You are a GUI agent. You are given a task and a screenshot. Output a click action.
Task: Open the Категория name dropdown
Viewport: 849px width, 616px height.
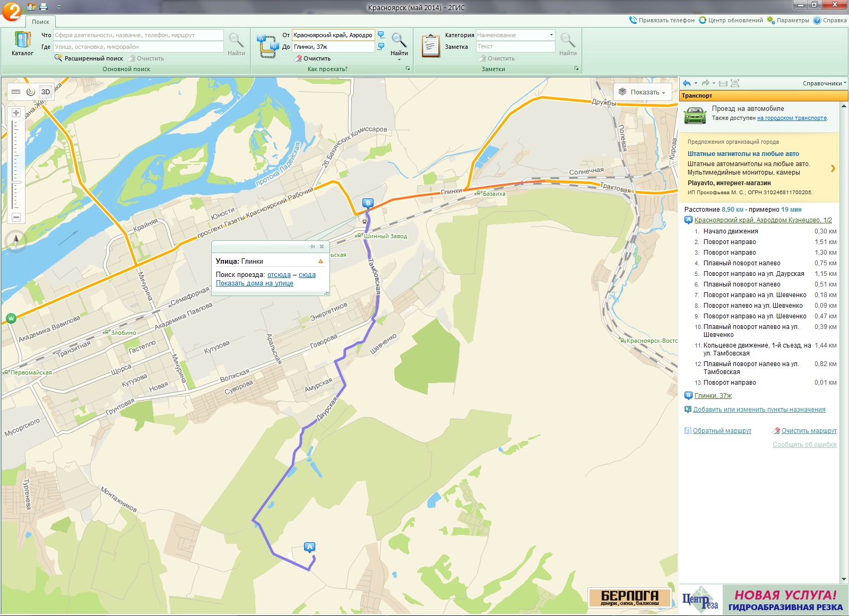[x=551, y=35]
